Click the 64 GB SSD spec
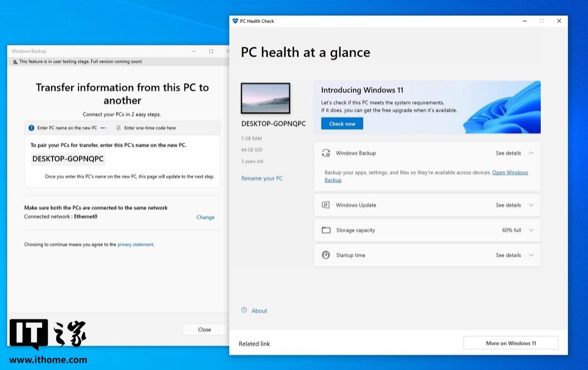Image resolution: width=588 pixels, height=370 pixels. click(252, 150)
